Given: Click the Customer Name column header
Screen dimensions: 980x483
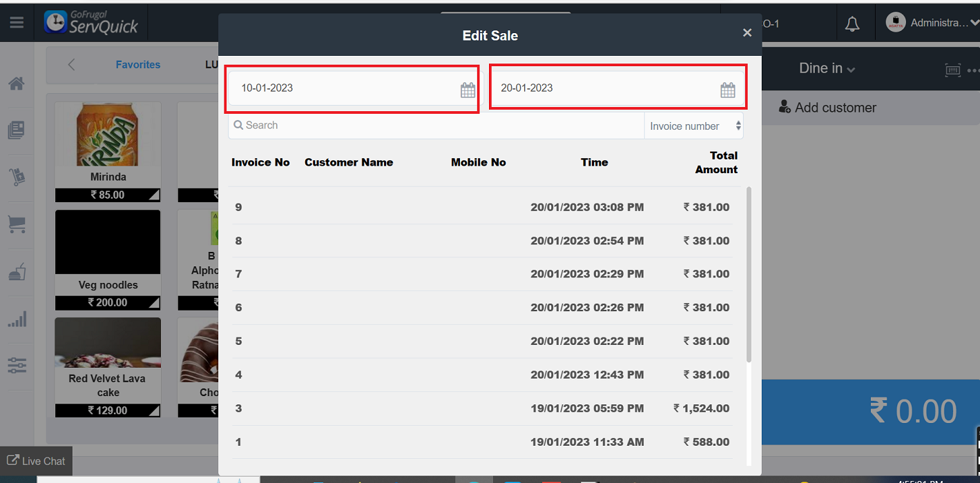Looking at the screenshot, I should [x=349, y=162].
